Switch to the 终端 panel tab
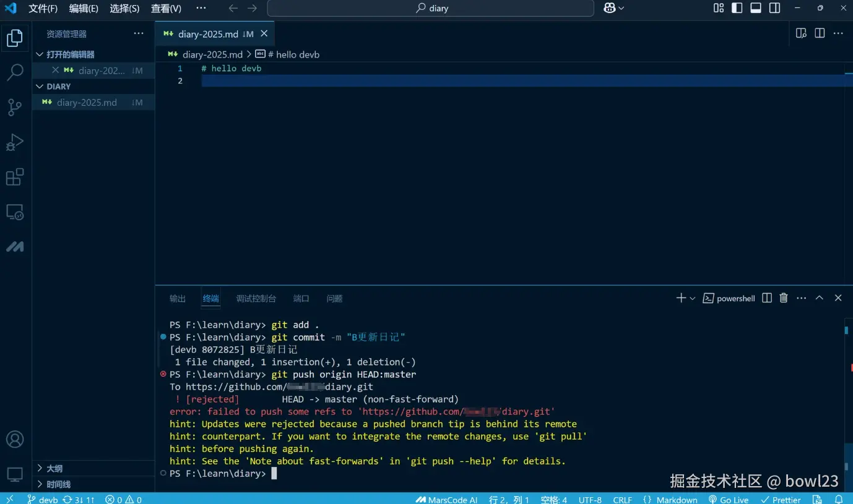This screenshot has width=853, height=504. coord(211,298)
